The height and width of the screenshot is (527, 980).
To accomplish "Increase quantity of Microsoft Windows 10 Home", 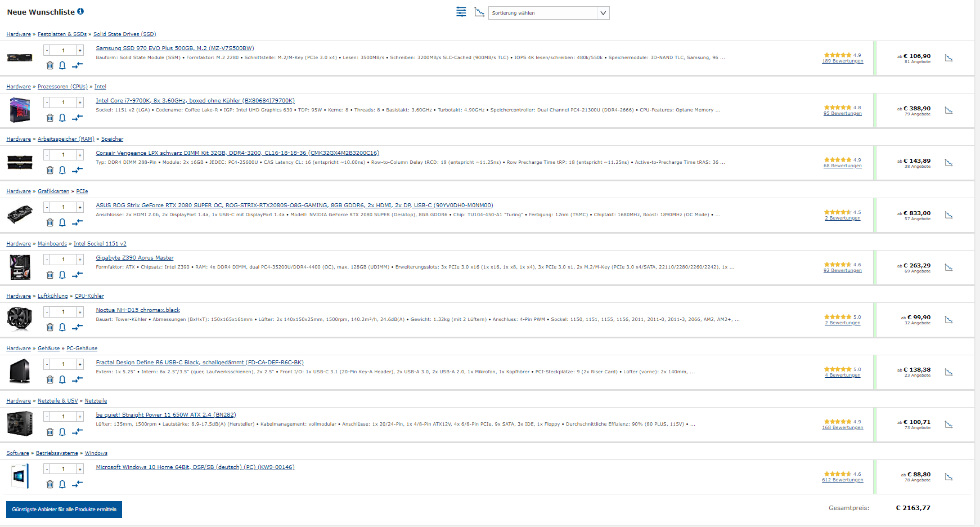I will 80,469.
